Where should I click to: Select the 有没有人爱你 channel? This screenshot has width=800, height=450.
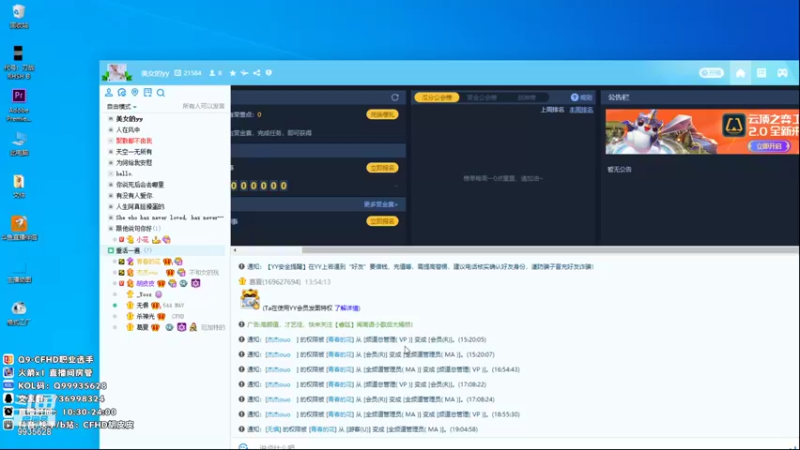[x=134, y=195]
